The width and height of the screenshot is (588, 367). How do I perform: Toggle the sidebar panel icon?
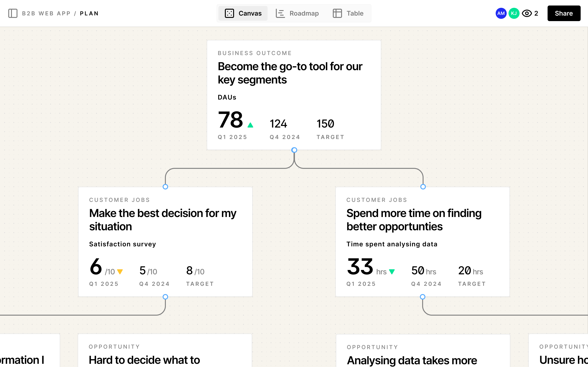[13, 13]
